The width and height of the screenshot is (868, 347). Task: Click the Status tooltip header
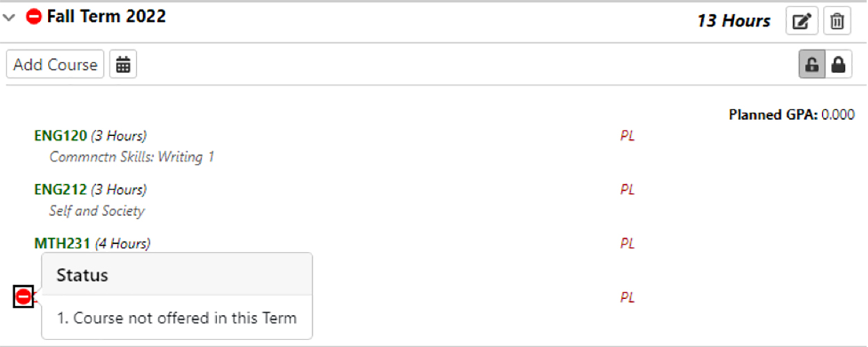pyautogui.click(x=82, y=275)
